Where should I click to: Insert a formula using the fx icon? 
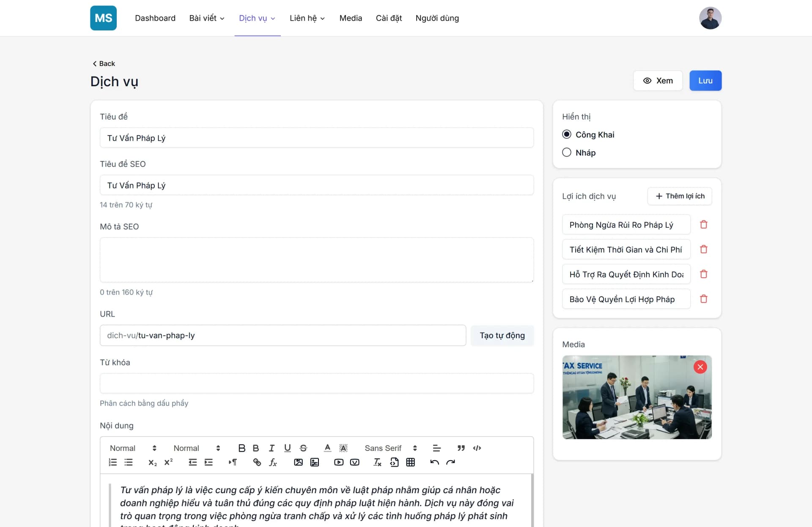[273, 462]
